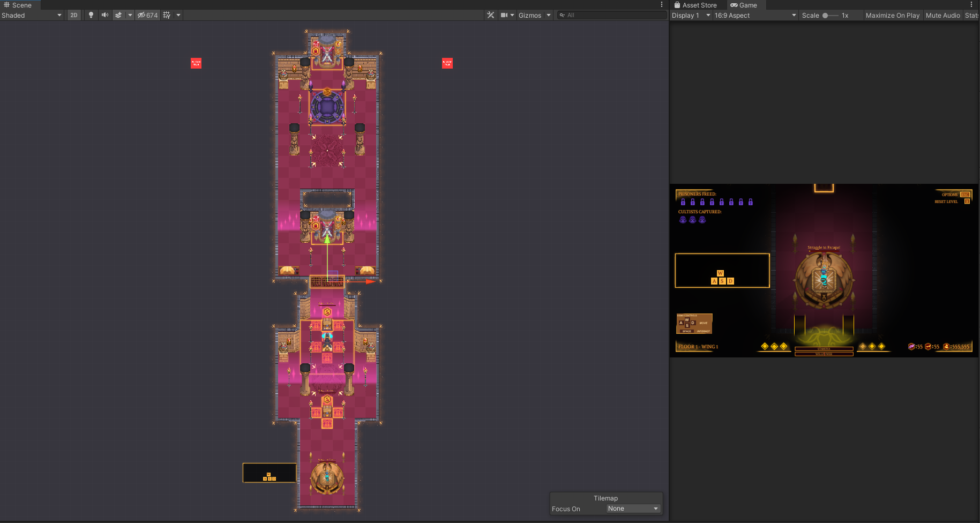980x523 pixels.
Task: Click the FLOOR 1 - WING 1 label
Action: pyautogui.click(x=698, y=347)
